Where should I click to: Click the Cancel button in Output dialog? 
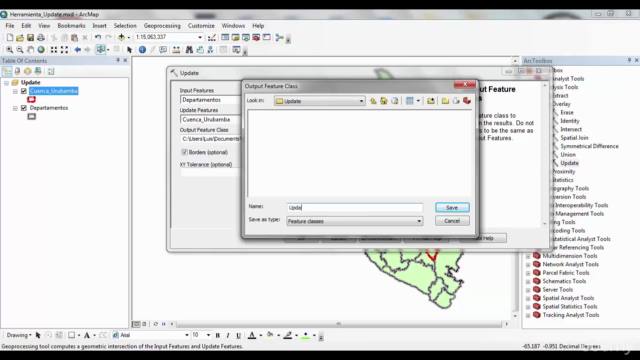point(452,221)
